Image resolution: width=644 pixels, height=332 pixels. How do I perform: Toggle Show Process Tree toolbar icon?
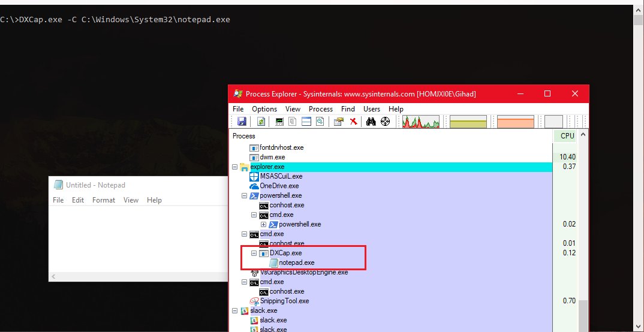click(293, 122)
